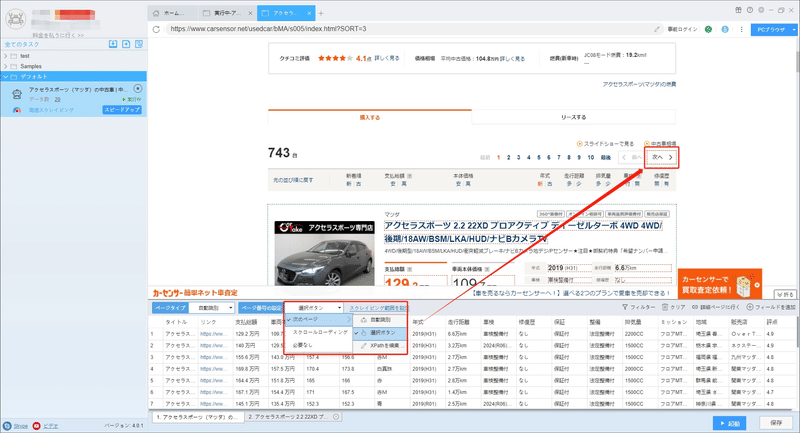Click the 保存 save button

pyautogui.click(x=776, y=423)
